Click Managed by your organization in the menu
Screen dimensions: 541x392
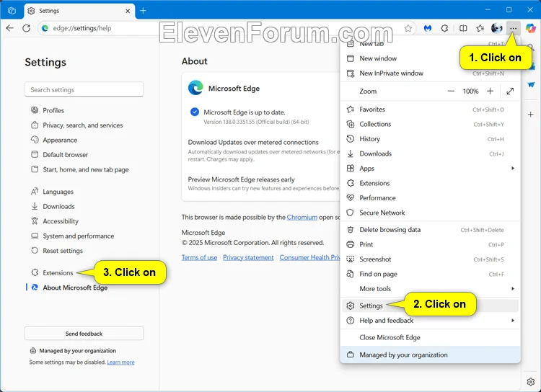430,355
